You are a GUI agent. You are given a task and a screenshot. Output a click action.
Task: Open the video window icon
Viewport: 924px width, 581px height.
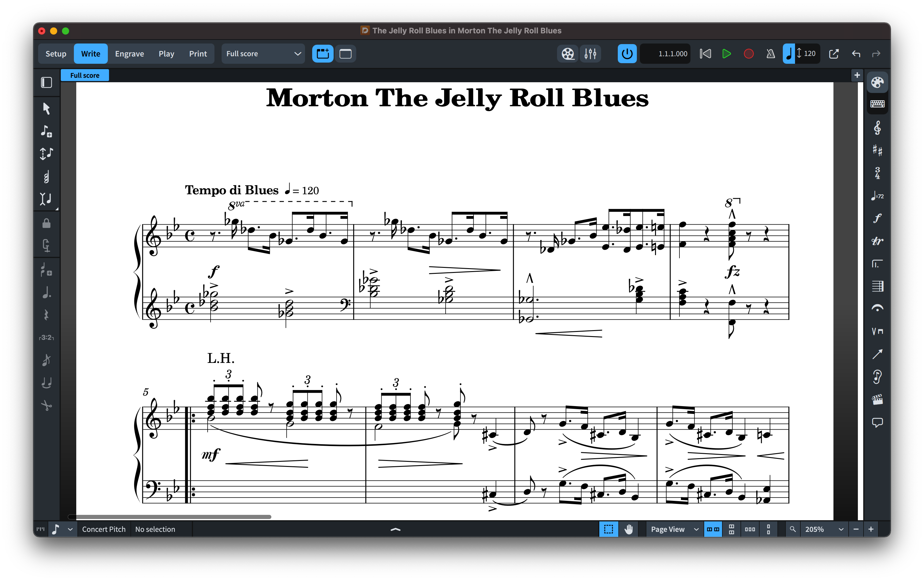(x=567, y=54)
